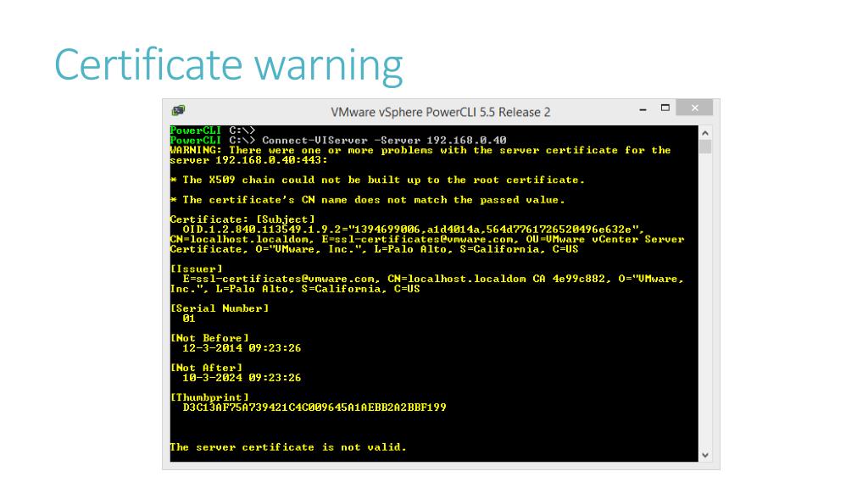Click the date 10-3-2024 09:23:26
This screenshot has width=868, height=488.
coord(242,378)
